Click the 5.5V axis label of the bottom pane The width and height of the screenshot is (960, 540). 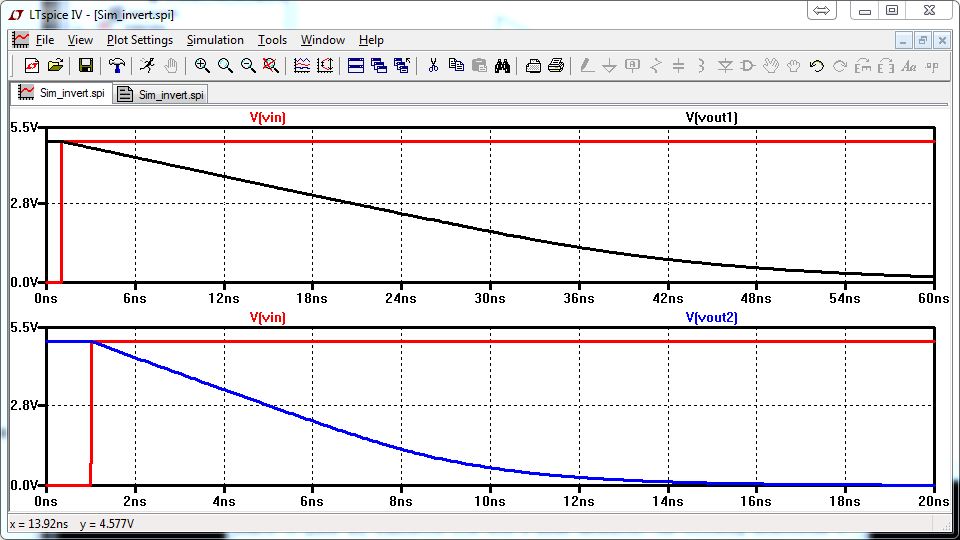[22, 328]
